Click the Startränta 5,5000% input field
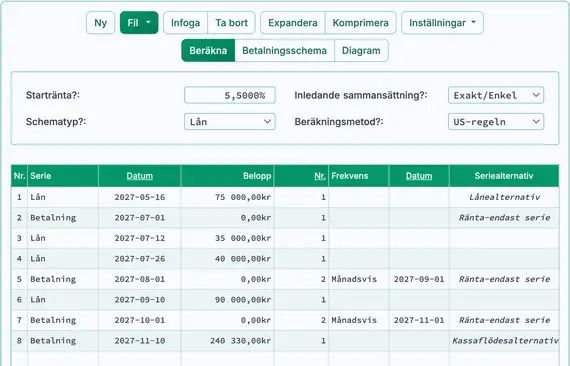The width and height of the screenshot is (570, 366). 230,95
